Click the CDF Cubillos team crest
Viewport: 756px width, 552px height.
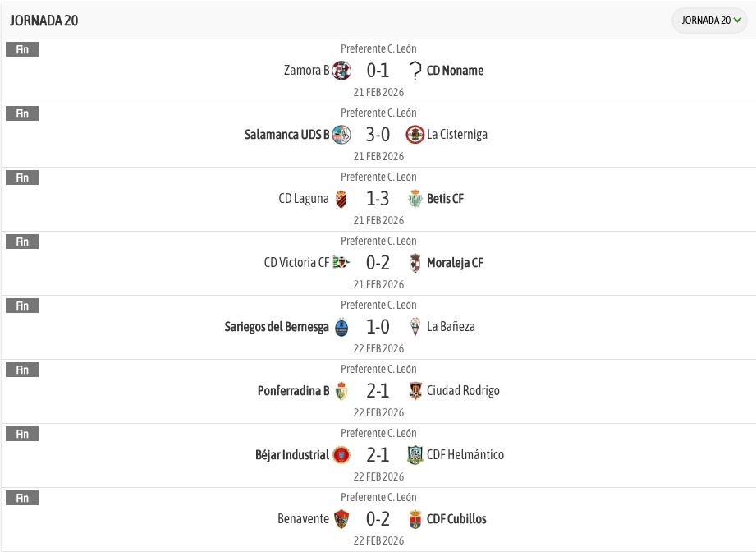(x=415, y=519)
